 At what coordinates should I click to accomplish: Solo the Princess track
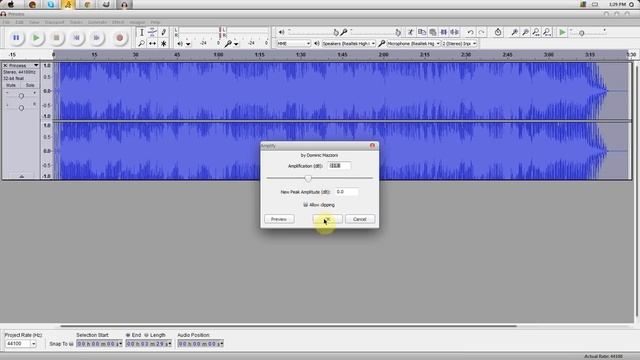[x=30, y=85]
